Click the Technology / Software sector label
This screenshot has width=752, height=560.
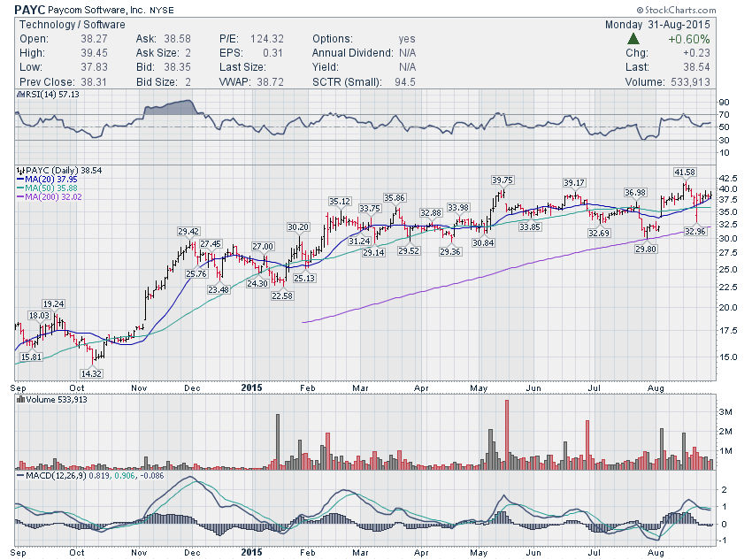73,25
